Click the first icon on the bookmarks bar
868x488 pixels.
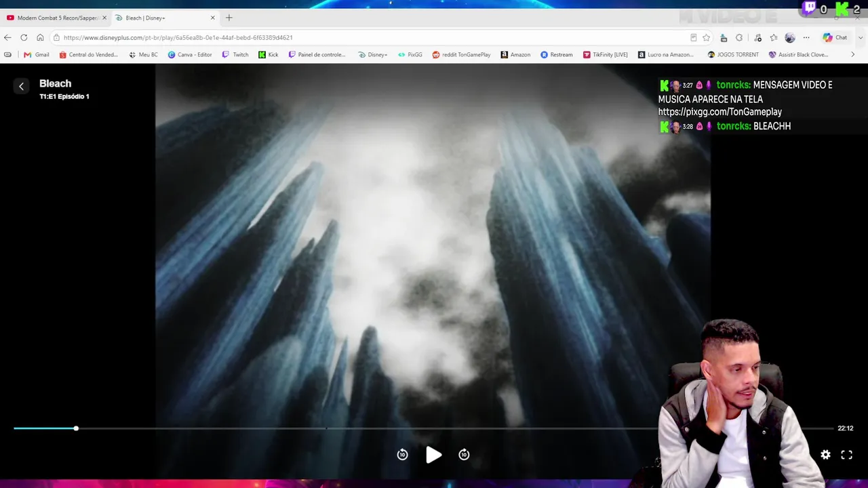[x=7, y=54]
